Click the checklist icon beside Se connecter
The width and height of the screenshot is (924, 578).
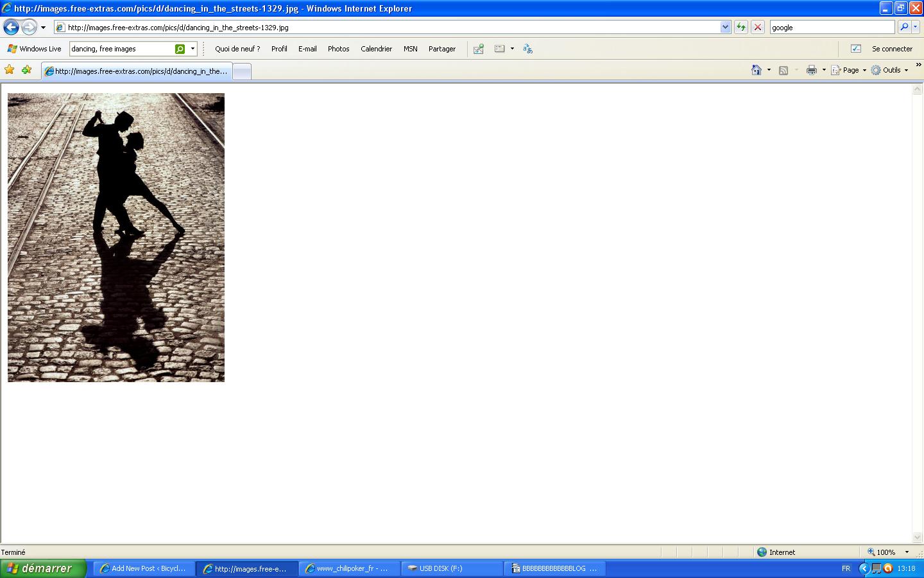pos(855,49)
